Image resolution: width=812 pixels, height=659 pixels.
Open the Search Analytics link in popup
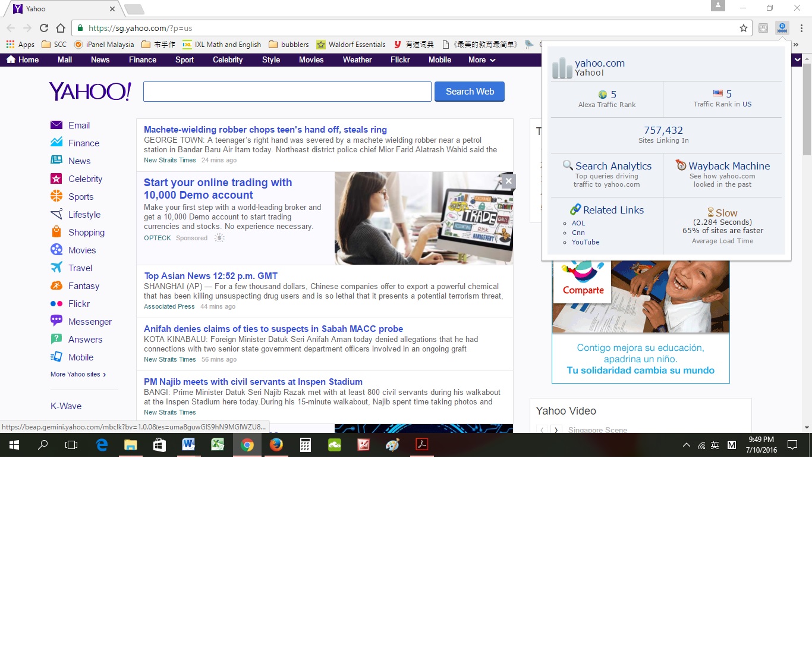613,166
